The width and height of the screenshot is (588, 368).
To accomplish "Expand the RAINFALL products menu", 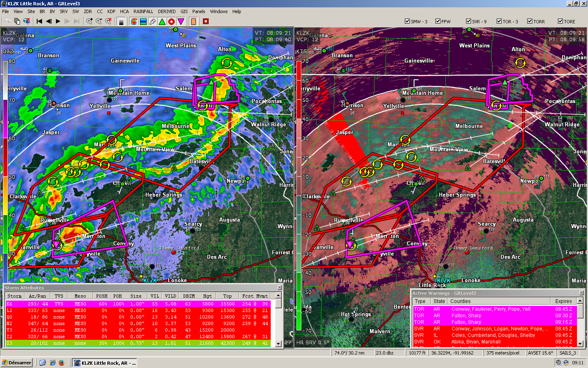I will [143, 11].
